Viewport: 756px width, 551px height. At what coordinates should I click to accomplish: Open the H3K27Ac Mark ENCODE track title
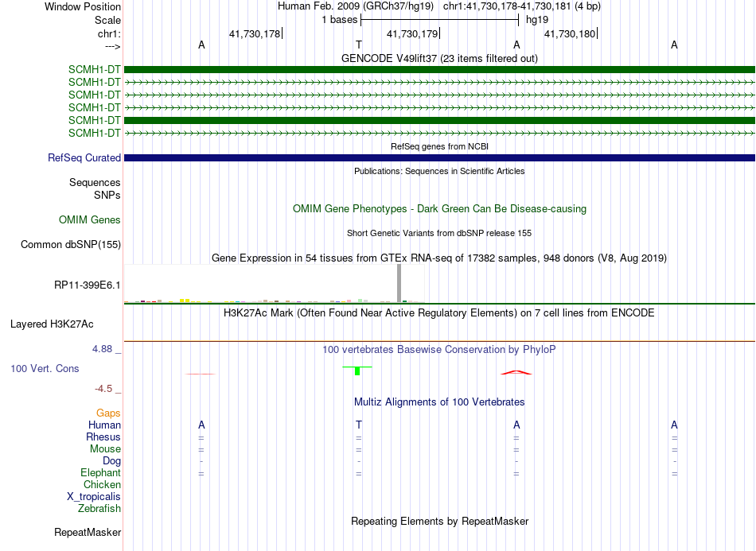click(x=439, y=313)
